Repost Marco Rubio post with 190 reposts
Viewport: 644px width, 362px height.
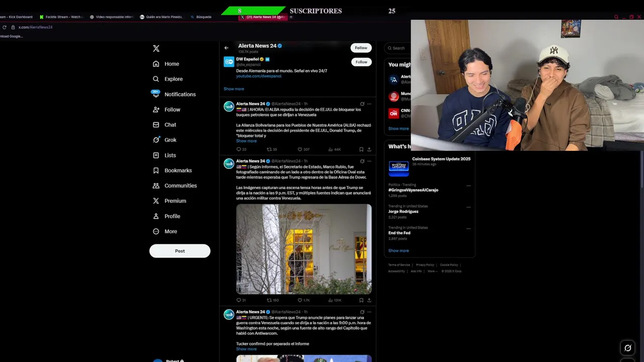coord(272,300)
